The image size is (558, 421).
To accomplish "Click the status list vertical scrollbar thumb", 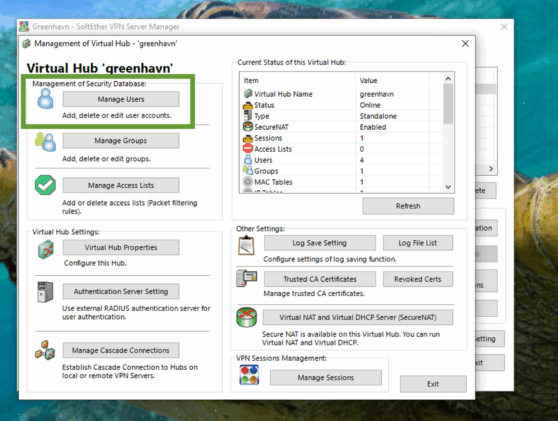I will [448, 104].
